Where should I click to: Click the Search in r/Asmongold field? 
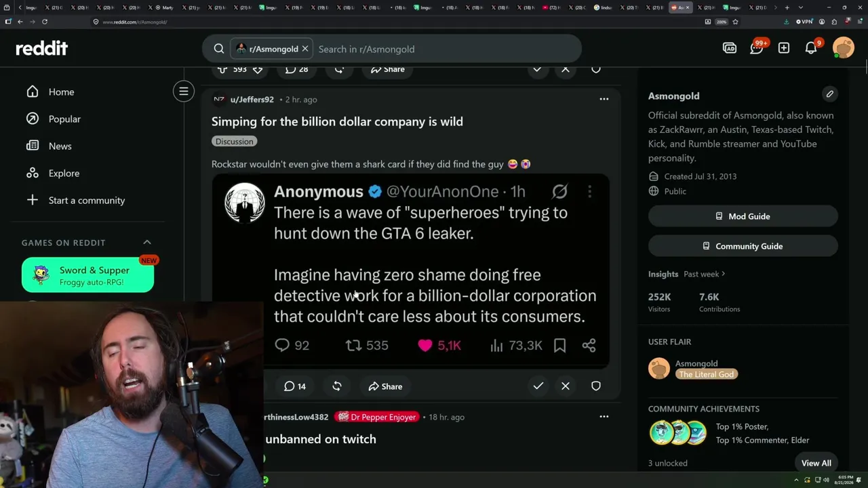(x=444, y=49)
